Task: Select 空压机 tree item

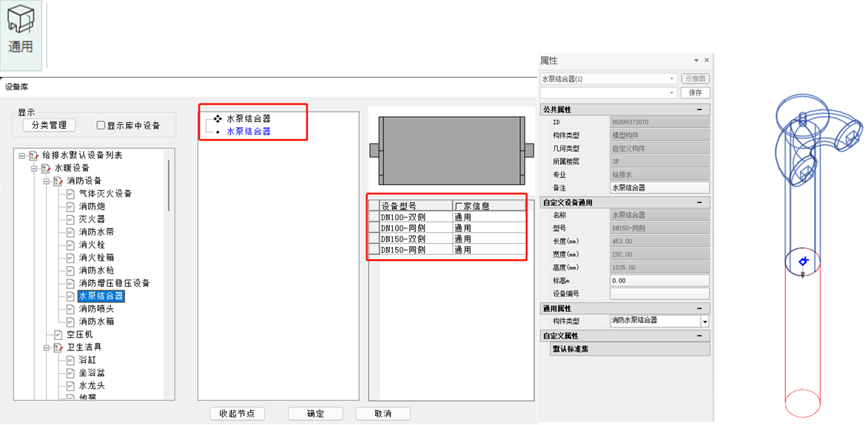Action: coord(79,335)
